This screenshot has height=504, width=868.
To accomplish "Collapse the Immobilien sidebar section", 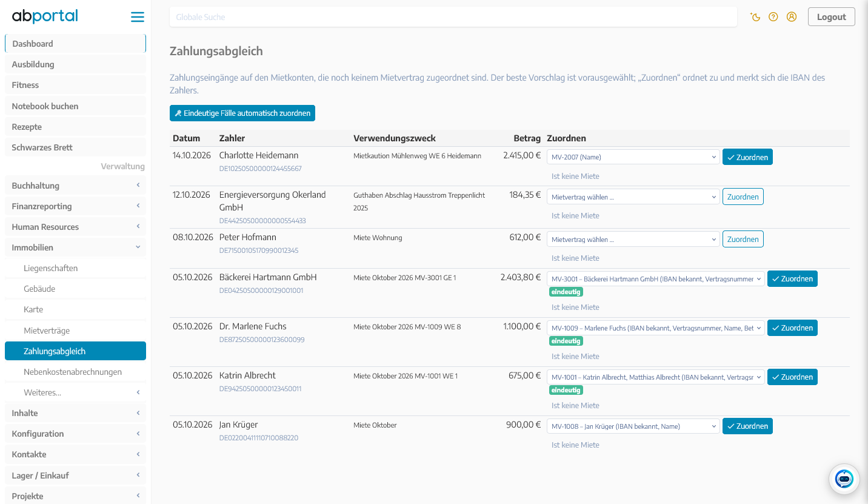I will tap(75, 247).
